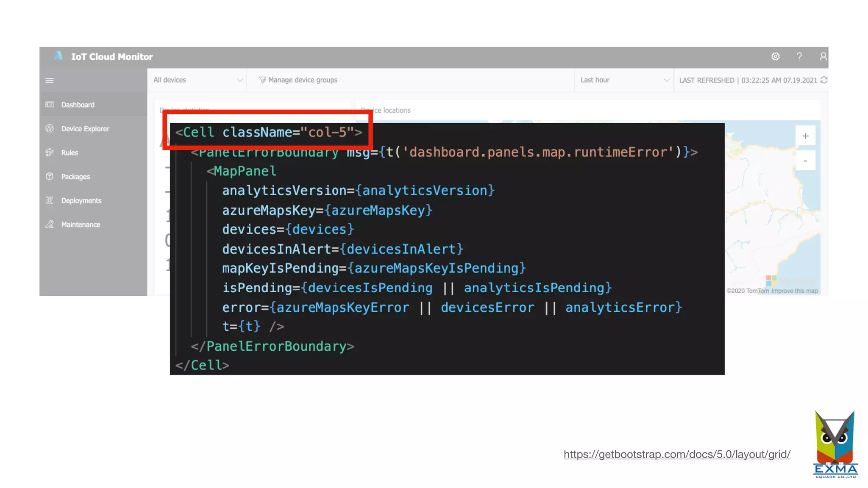Open the Last hour time range dropdown
Screen dimensions: 868x488
click(x=624, y=80)
